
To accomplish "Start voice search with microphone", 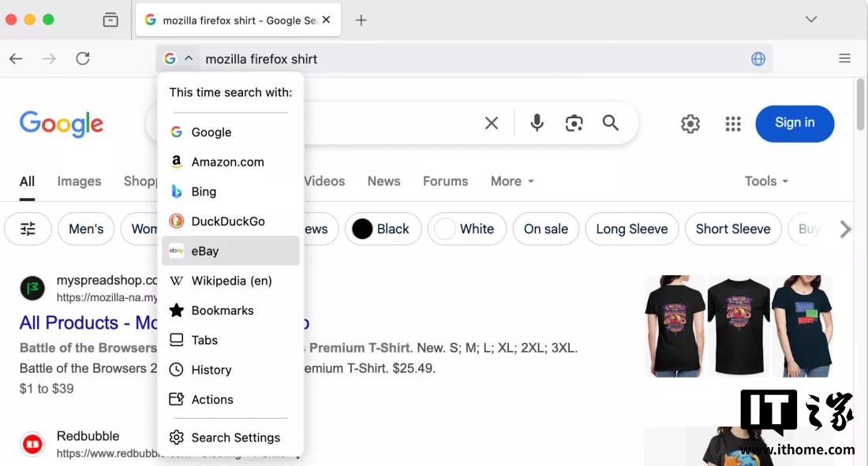I will [x=537, y=123].
